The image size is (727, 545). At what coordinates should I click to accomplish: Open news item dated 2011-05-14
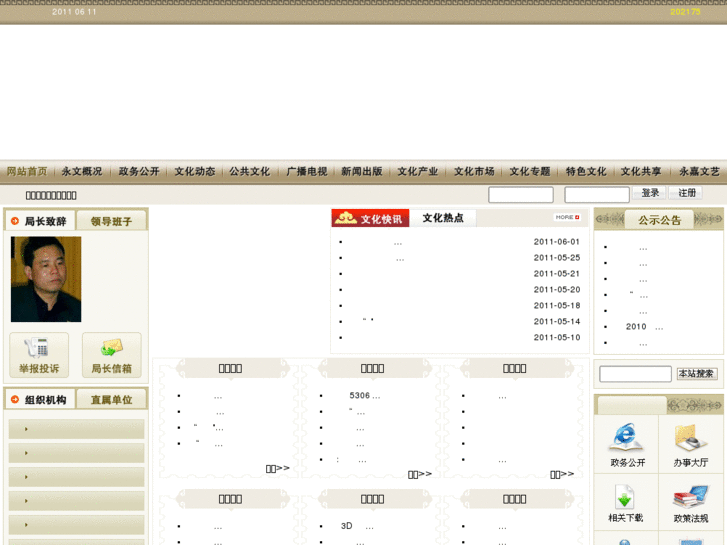pos(459,321)
